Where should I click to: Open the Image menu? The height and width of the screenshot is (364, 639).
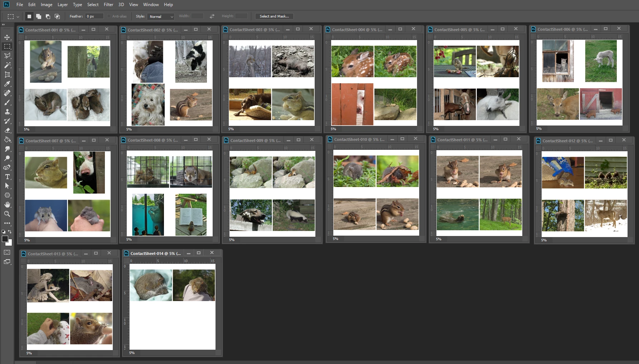pyautogui.click(x=47, y=5)
